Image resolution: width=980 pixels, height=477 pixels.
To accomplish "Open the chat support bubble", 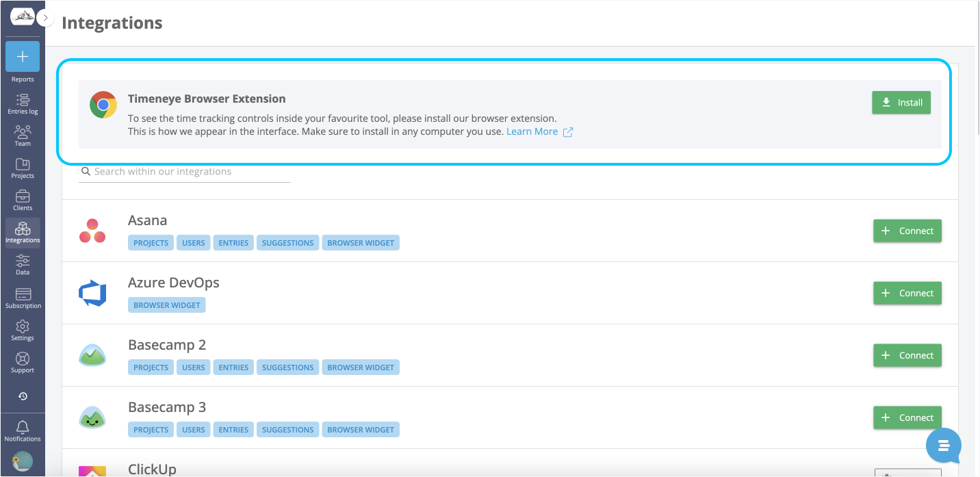I will pos(944,446).
